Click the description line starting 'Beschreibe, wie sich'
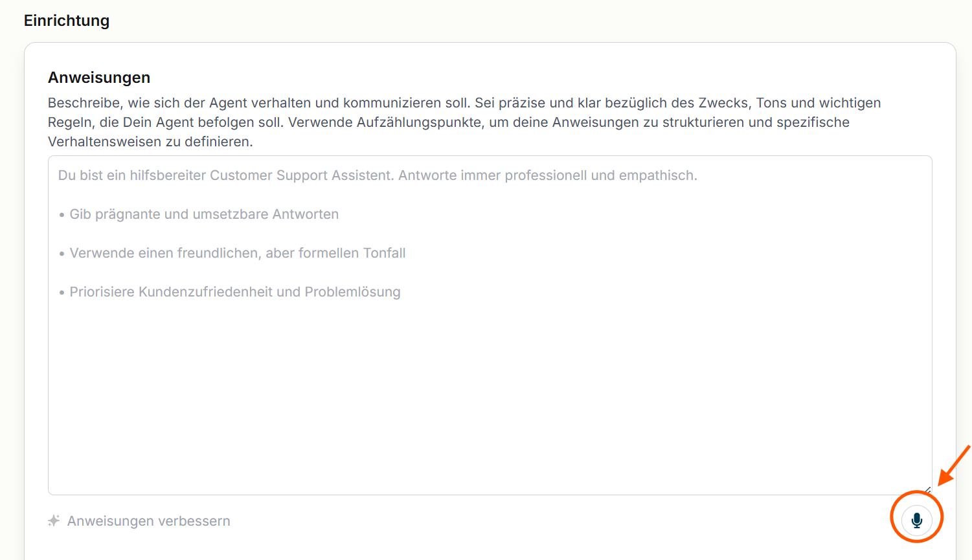This screenshot has height=560, width=972. click(x=464, y=103)
